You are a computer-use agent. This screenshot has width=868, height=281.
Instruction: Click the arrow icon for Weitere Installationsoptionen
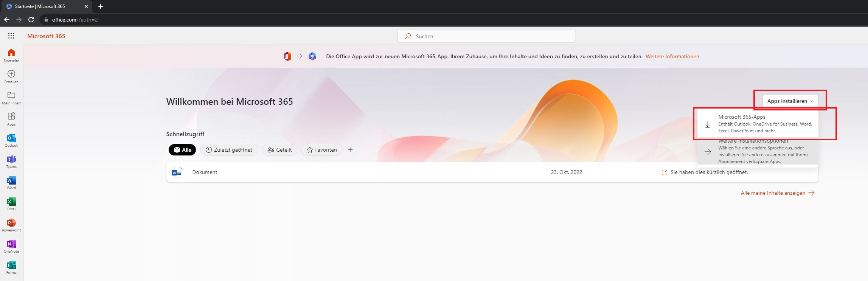708,152
